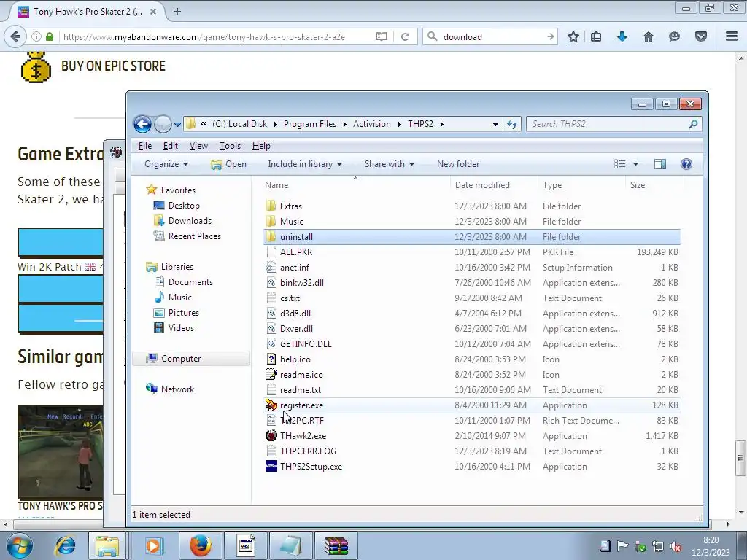747x560 pixels.
Task: Select Documents under Libraries
Action: point(190,282)
